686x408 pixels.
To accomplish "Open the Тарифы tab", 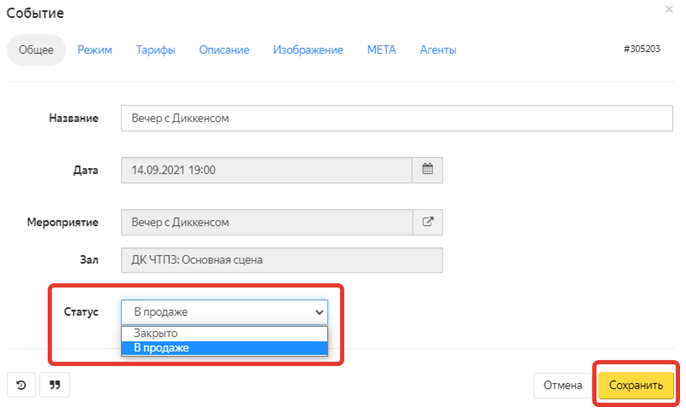I will coord(156,50).
